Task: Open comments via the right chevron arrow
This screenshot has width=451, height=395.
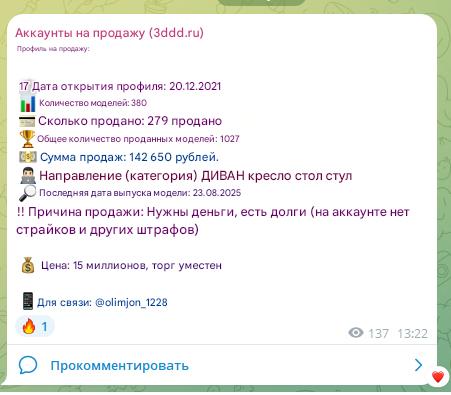Action: [418, 365]
